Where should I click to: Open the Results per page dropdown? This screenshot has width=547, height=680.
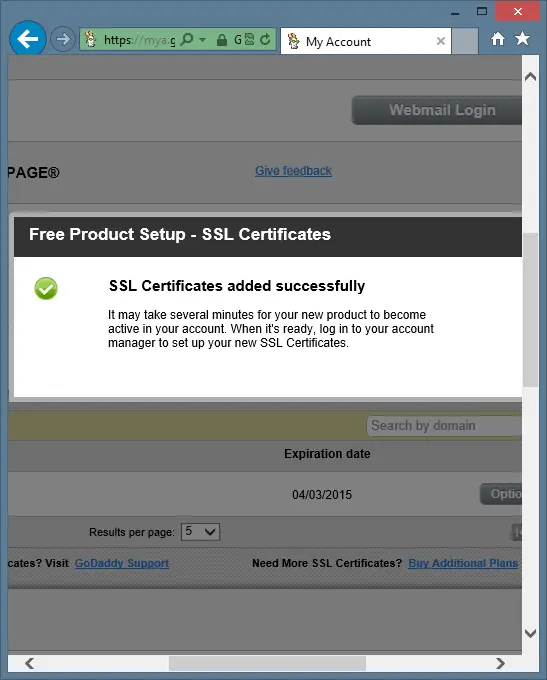(x=200, y=532)
